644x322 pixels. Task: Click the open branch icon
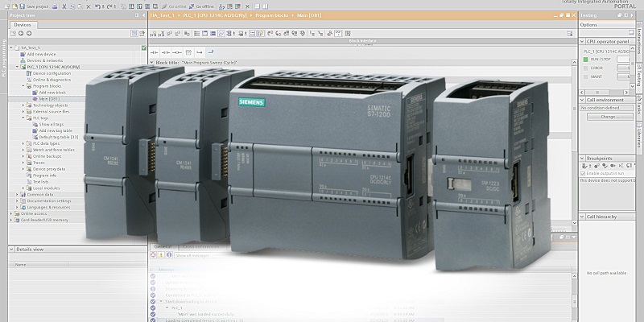[200, 52]
